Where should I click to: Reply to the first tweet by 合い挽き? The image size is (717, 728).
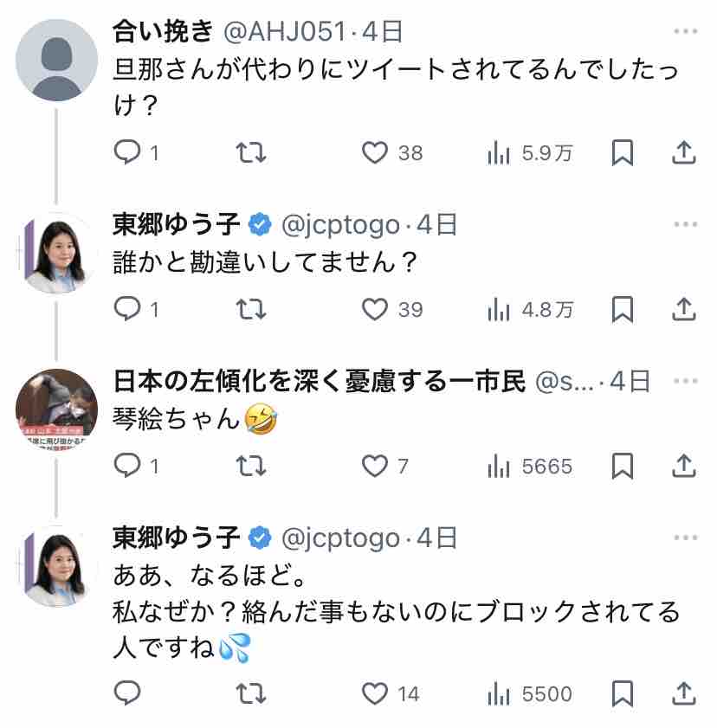click(x=127, y=153)
